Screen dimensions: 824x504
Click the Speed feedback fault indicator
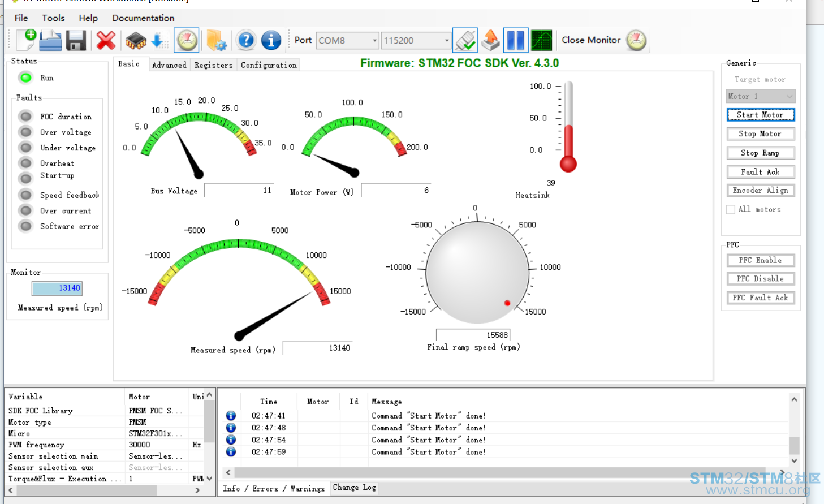(x=25, y=195)
